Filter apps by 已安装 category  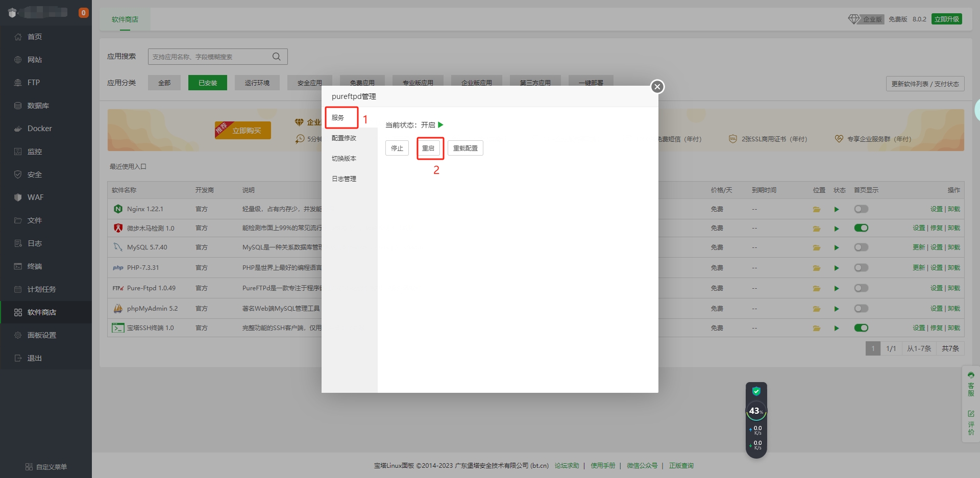tap(207, 83)
